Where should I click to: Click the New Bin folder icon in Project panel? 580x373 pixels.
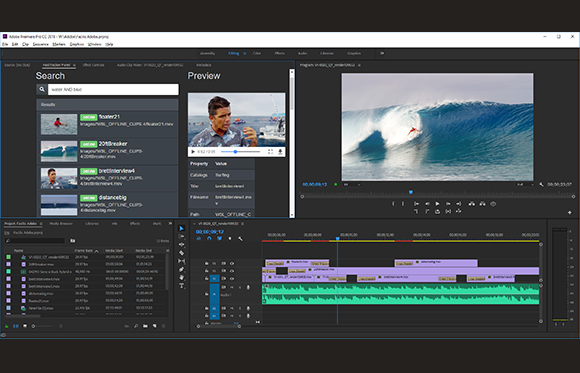pos(145,326)
